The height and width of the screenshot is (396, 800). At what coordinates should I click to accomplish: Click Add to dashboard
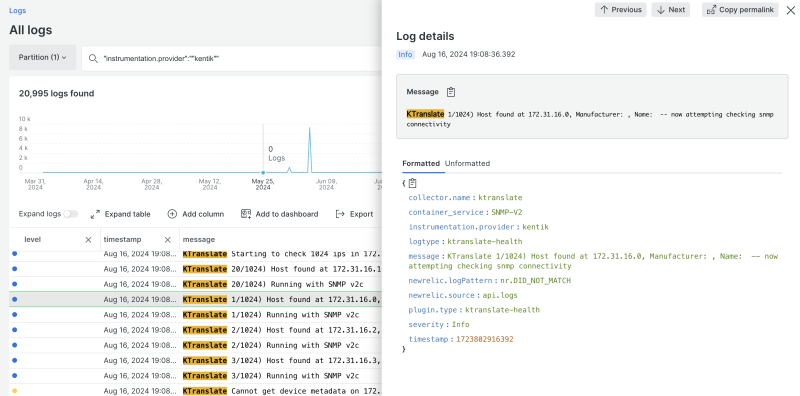pyautogui.click(x=280, y=214)
